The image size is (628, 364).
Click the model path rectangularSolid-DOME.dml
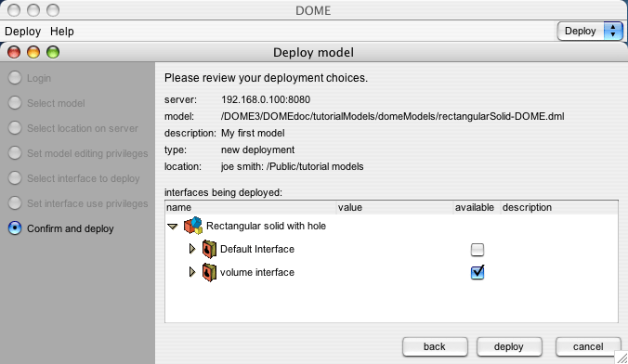coord(392,116)
